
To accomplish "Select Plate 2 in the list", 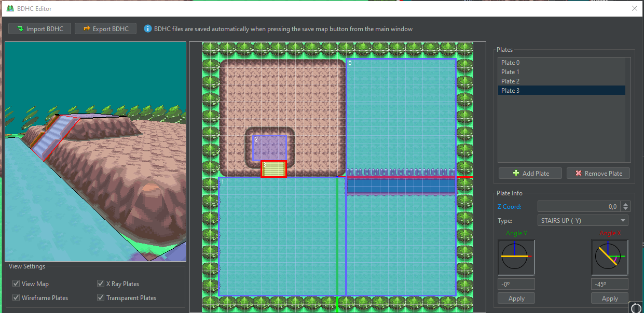I will click(x=511, y=81).
